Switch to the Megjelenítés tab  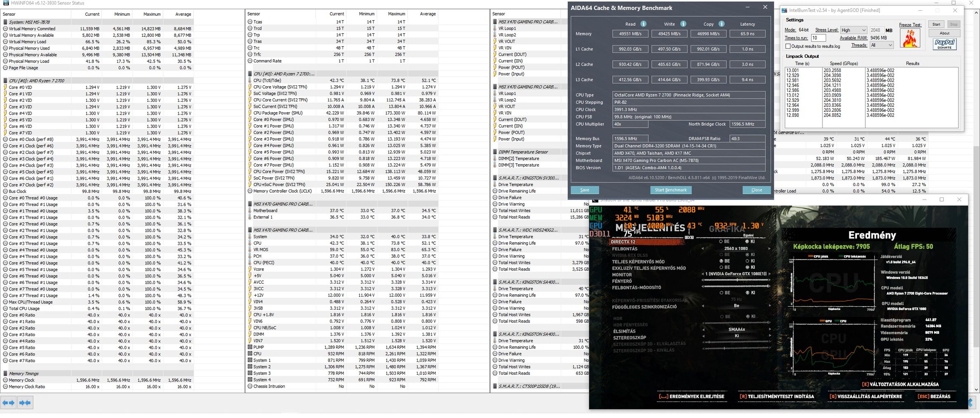(x=650, y=228)
